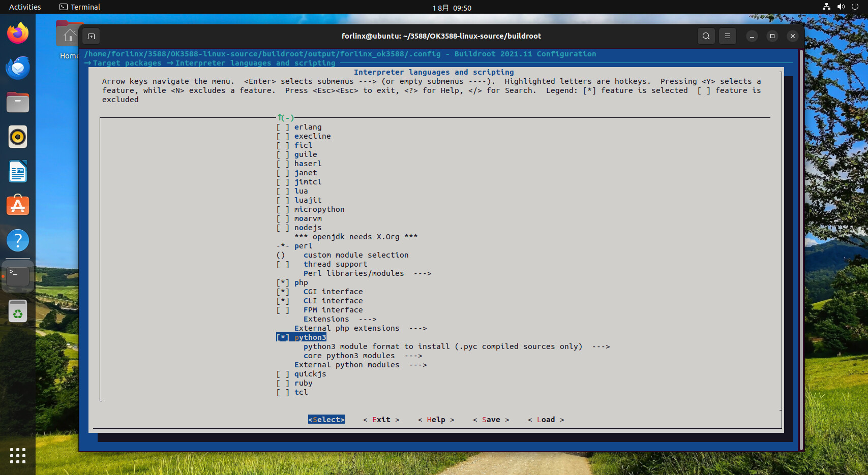Open a new terminal tab
This screenshot has width=868, height=475.
(x=91, y=36)
